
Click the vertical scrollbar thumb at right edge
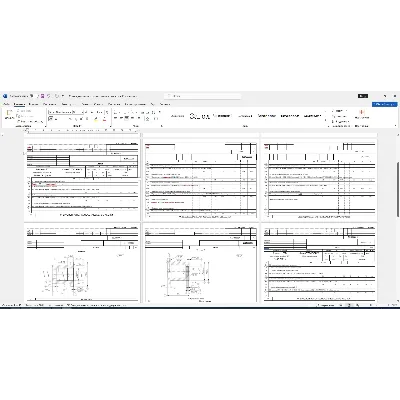pos(398,189)
